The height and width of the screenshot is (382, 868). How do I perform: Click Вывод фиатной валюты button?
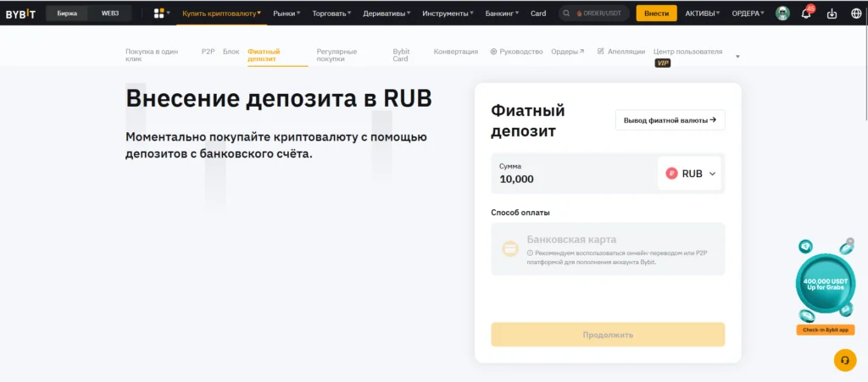(670, 120)
